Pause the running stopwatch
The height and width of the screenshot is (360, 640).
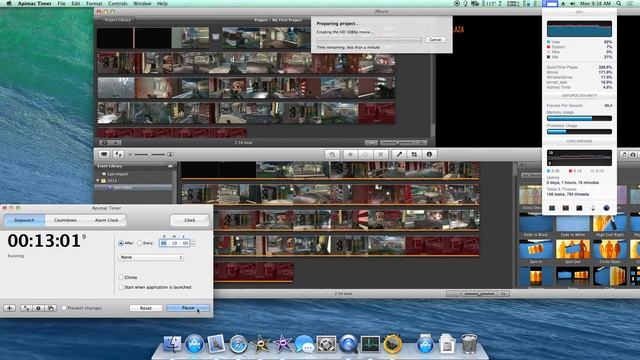[x=188, y=308]
